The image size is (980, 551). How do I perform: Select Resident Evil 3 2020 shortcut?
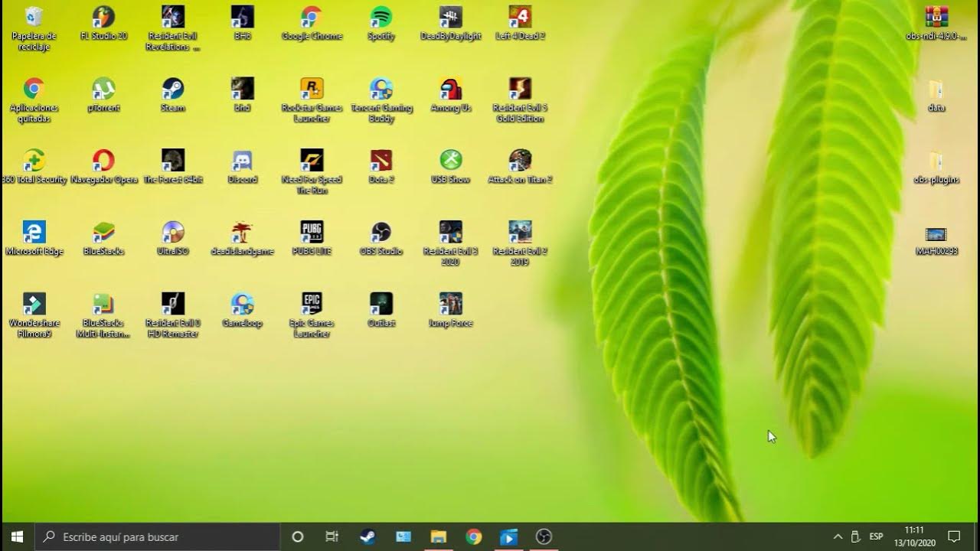click(x=451, y=243)
